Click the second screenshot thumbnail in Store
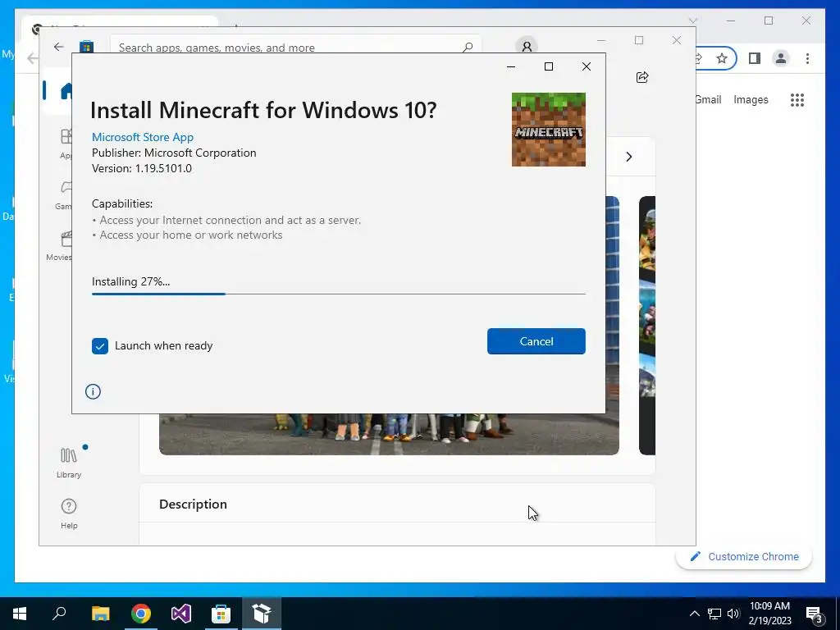This screenshot has width=840, height=630. [647, 326]
